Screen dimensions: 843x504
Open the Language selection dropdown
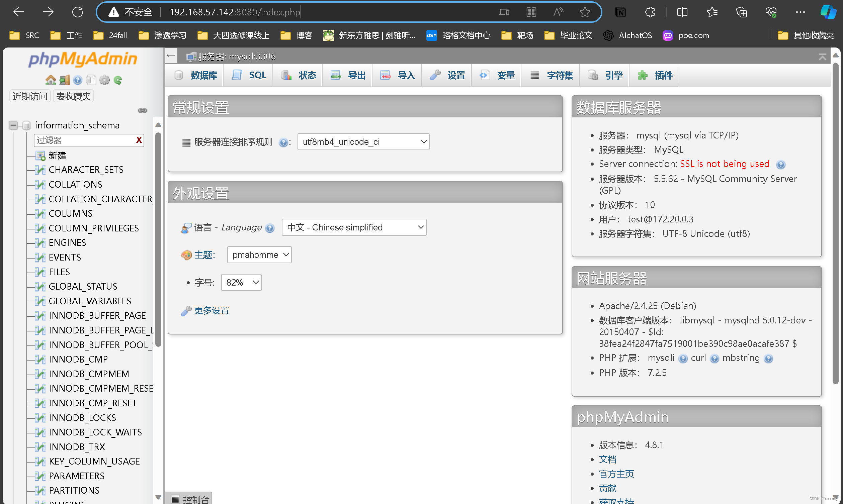click(354, 227)
